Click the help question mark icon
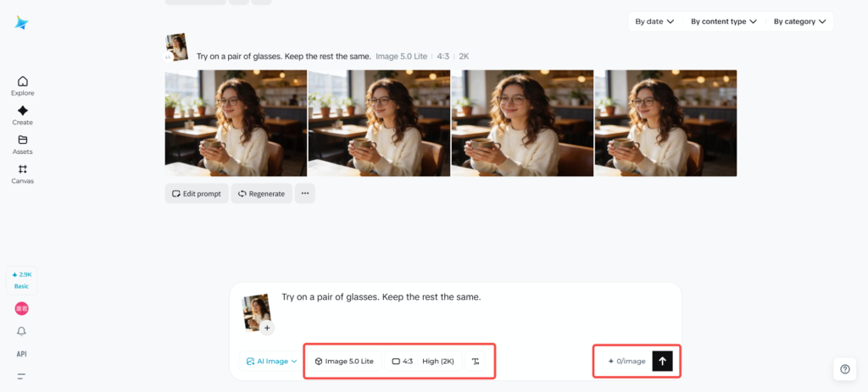 pos(844,369)
